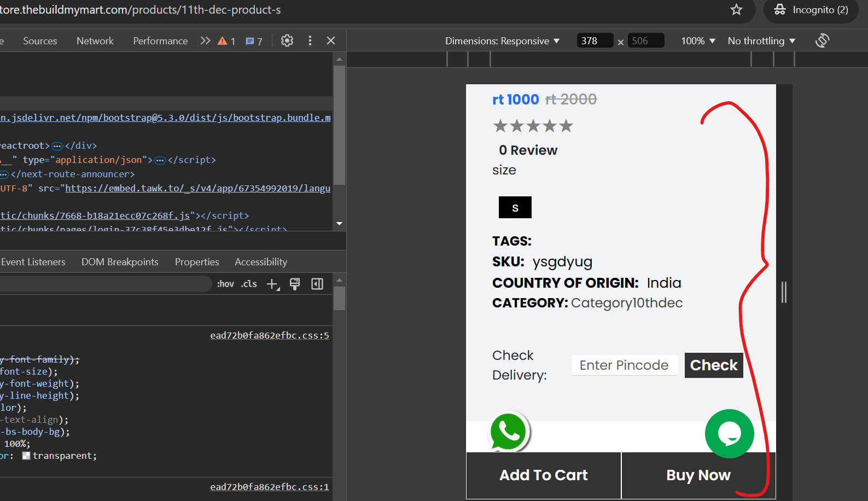Open the Properties tab
868x501 pixels.
coord(197,262)
